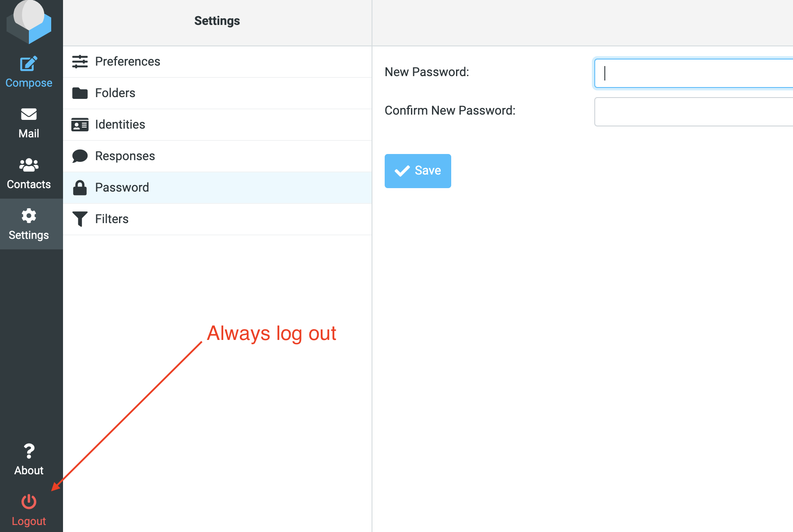Click the Roundcube logo
Image resolution: width=793 pixels, height=532 pixels.
pyautogui.click(x=29, y=22)
